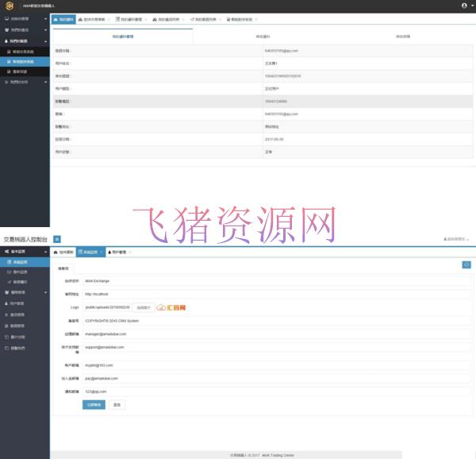Open the administrator dropdown in the lower header
476x459 pixels.
click(456, 238)
